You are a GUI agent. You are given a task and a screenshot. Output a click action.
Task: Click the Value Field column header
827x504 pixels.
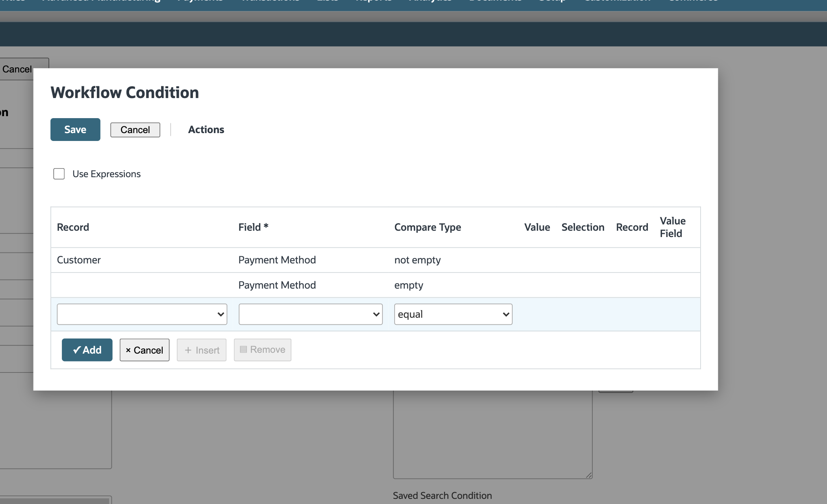673,227
